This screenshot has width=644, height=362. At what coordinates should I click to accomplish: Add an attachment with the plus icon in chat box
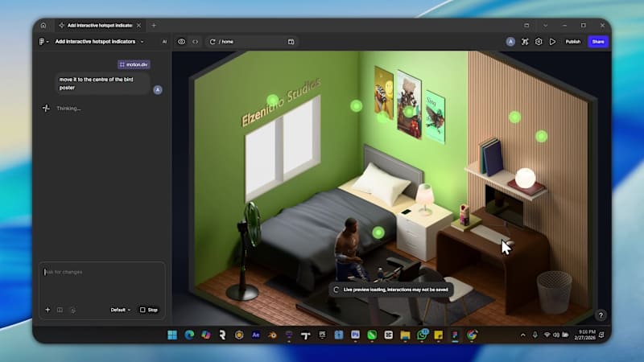47,310
